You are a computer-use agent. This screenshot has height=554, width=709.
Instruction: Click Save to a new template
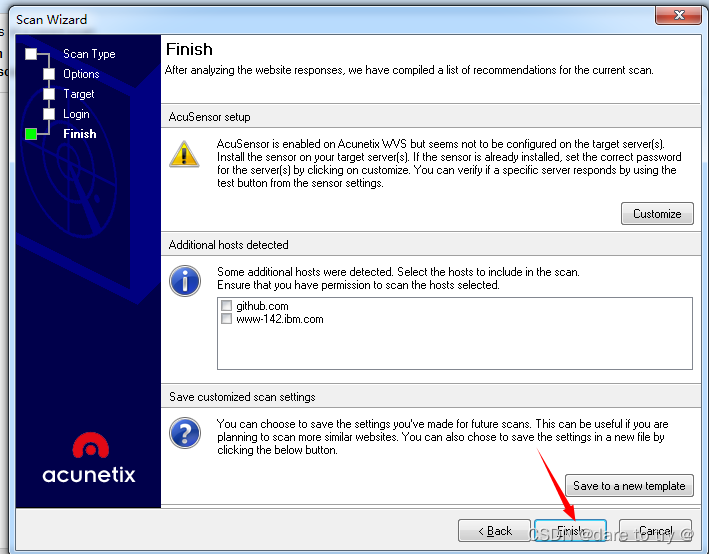point(629,486)
